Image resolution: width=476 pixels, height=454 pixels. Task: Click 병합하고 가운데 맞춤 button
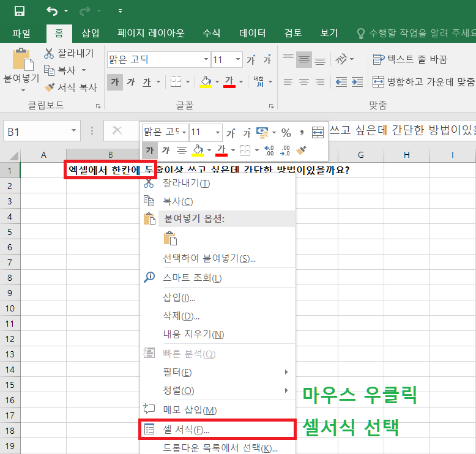[x=423, y=82]
